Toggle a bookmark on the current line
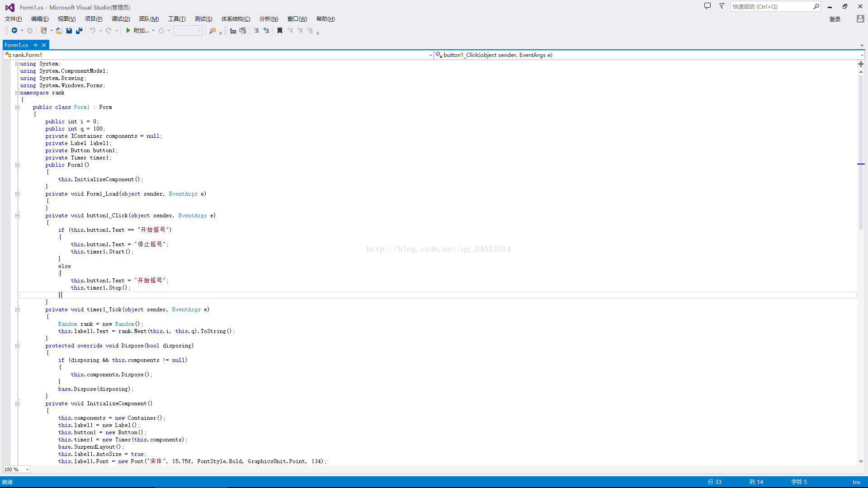The width and height of the screenshot is (868, 488). coord(280,31)
